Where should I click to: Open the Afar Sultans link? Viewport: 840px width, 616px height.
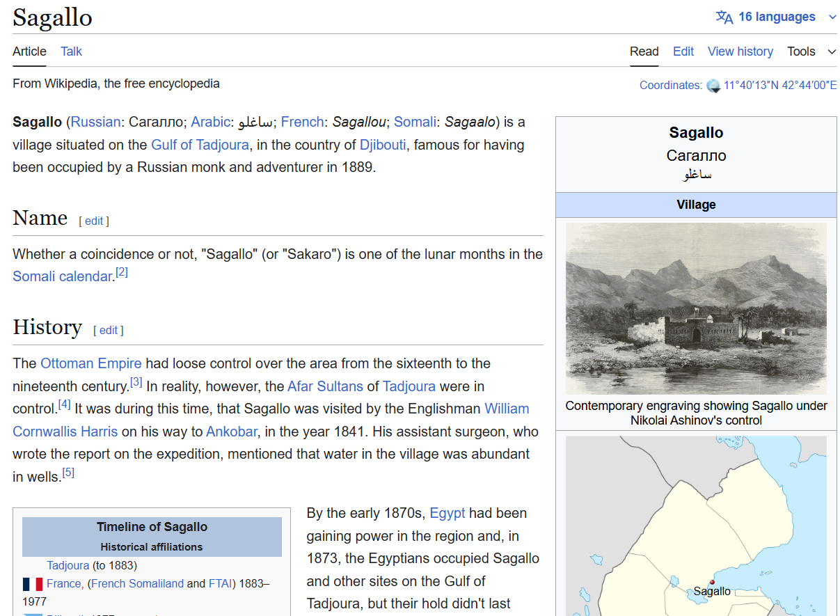325,386
